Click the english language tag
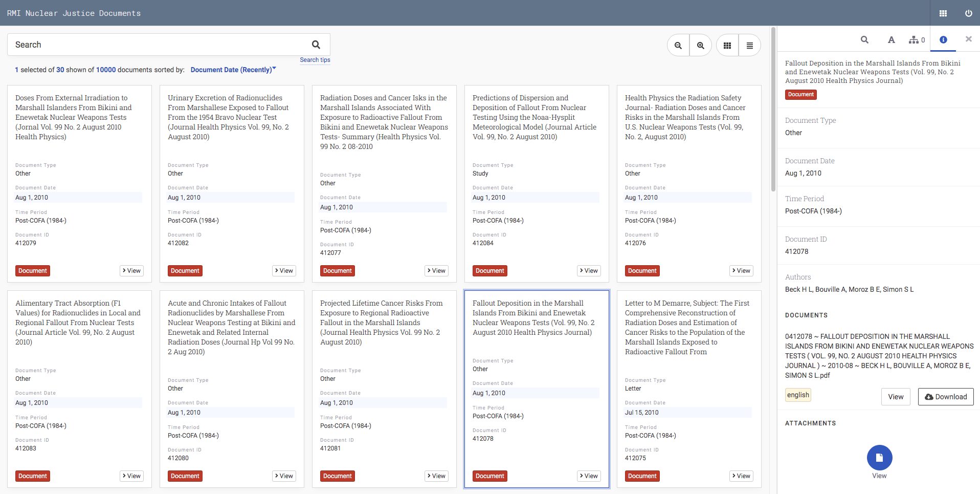 pos(798,395)
